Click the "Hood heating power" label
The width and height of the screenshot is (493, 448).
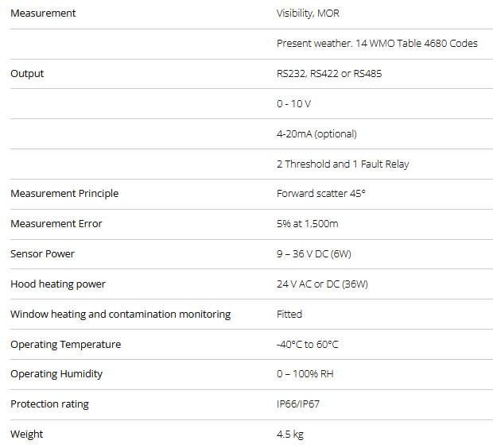pos(58,284)
